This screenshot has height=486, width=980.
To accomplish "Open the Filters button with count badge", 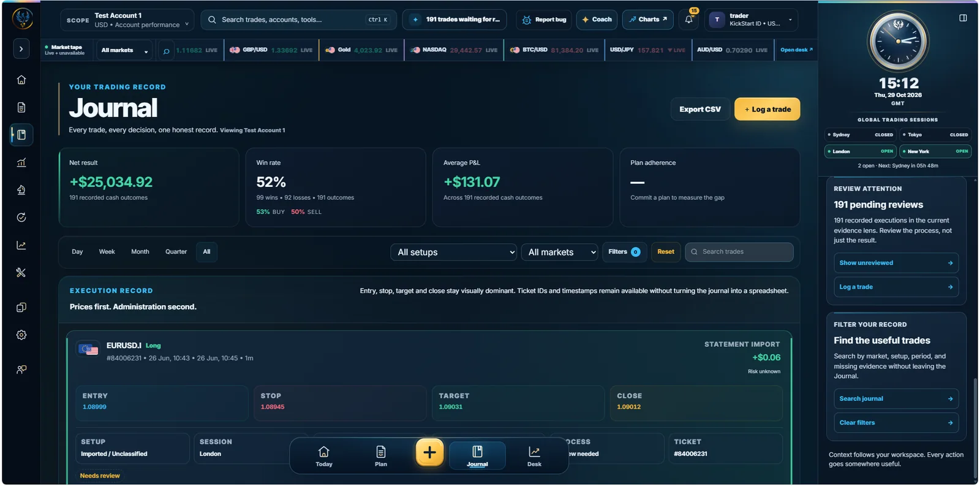I will tap(624, 252).
